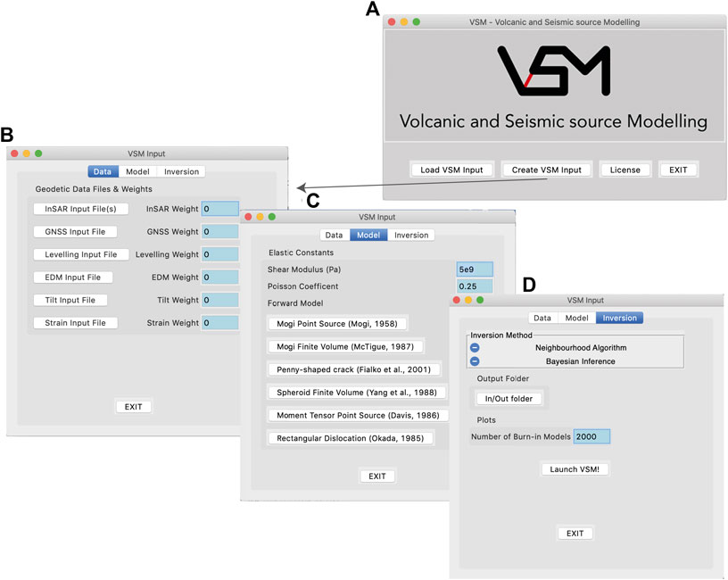This screenshot has width=728, height=580.
Task: Choose Spheroid Finite Volume (Yang et al., 1988)
Action: (x=357, y=393)
